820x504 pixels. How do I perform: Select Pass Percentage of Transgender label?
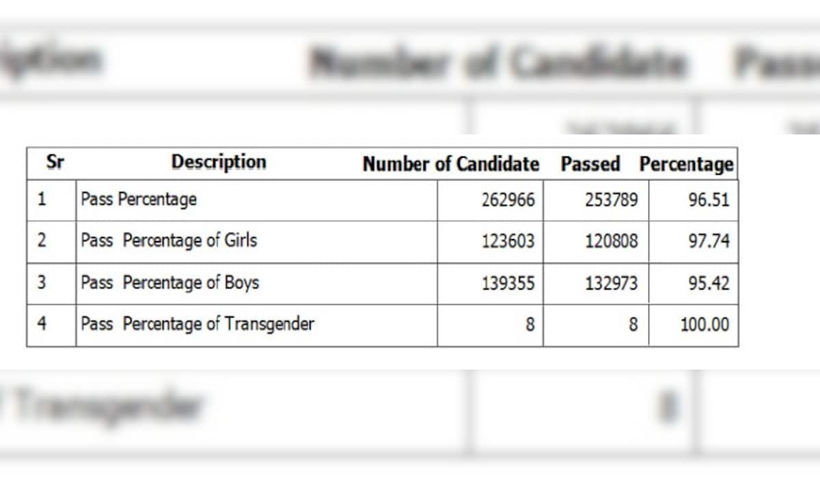[x=197, y=324]
